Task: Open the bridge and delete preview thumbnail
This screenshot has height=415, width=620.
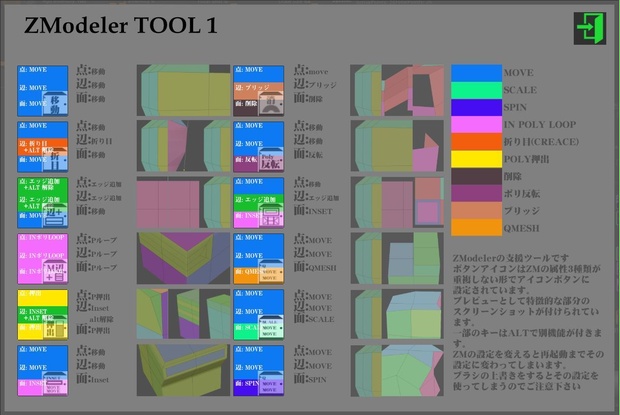Action: point(397,91)
